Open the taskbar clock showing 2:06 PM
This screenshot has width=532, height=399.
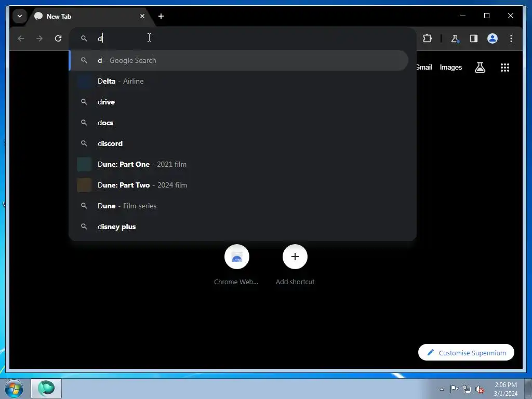click(506, 389)
